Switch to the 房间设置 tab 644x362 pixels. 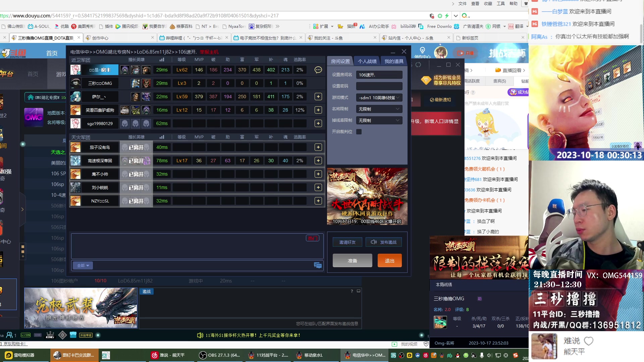point(340,61)
